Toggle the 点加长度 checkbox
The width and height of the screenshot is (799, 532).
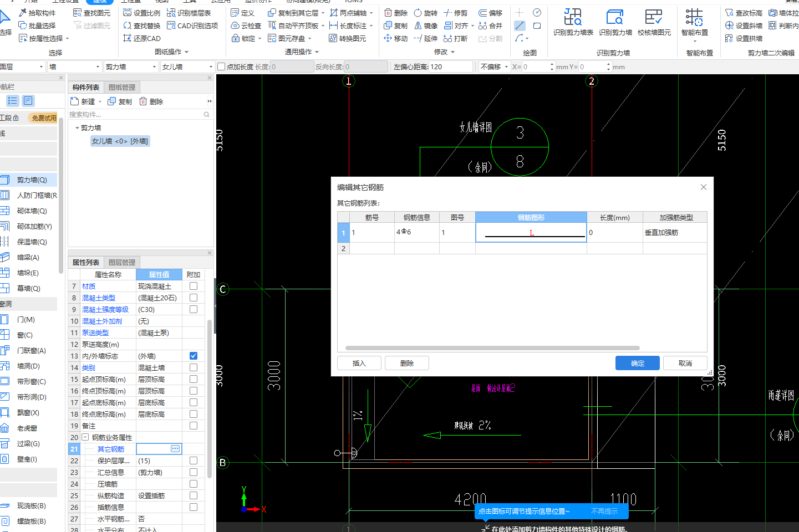pos(221,66)
